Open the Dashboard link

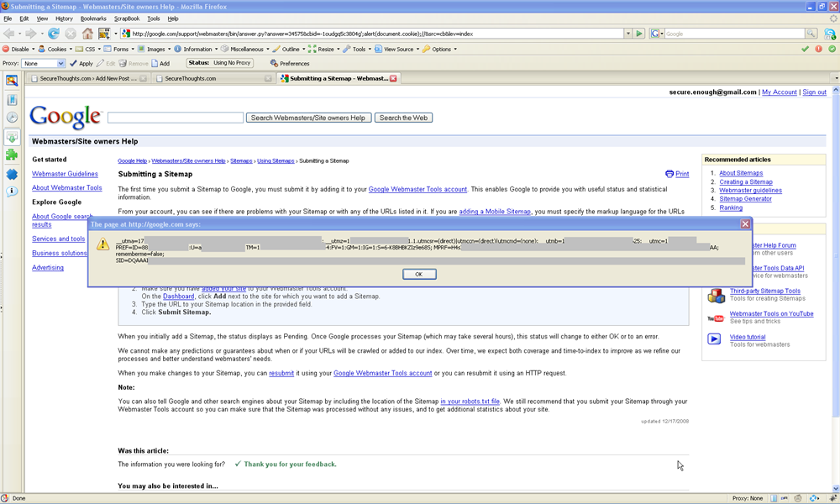tap(178, 297)
